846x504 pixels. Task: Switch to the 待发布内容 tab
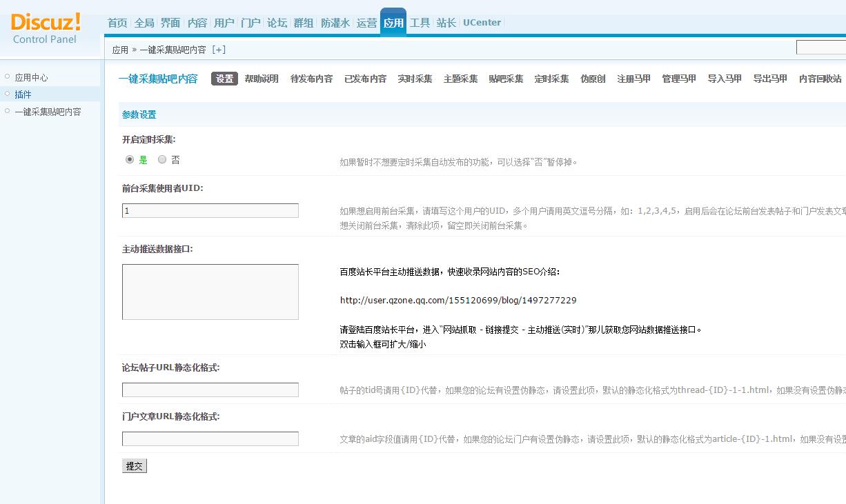pyautogui.click(x=311, y=79)
